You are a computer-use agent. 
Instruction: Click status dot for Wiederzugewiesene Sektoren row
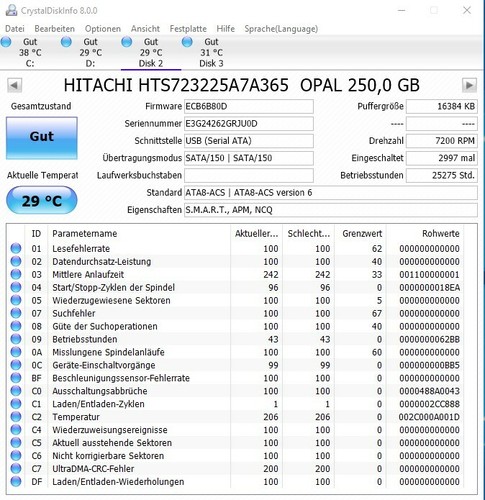16,300
